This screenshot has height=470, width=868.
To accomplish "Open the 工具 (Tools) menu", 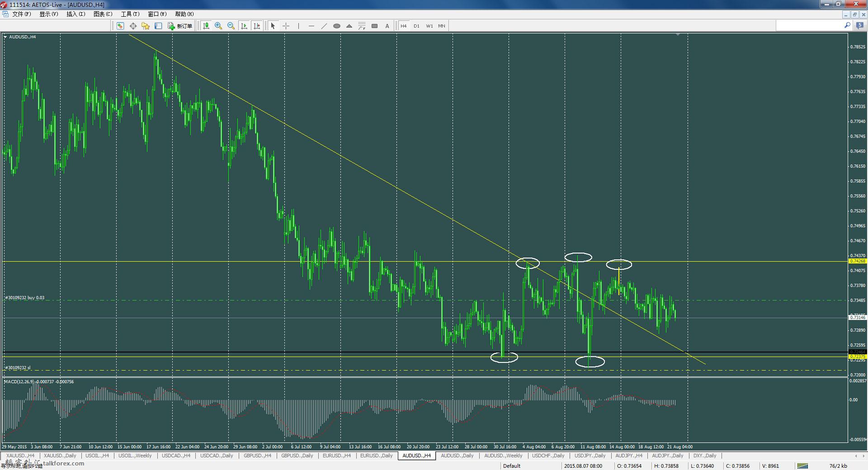I will 130,14.
